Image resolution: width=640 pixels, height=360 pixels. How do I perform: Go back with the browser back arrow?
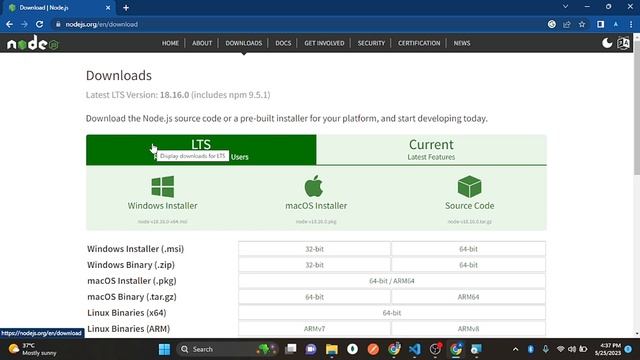(9, 24)
